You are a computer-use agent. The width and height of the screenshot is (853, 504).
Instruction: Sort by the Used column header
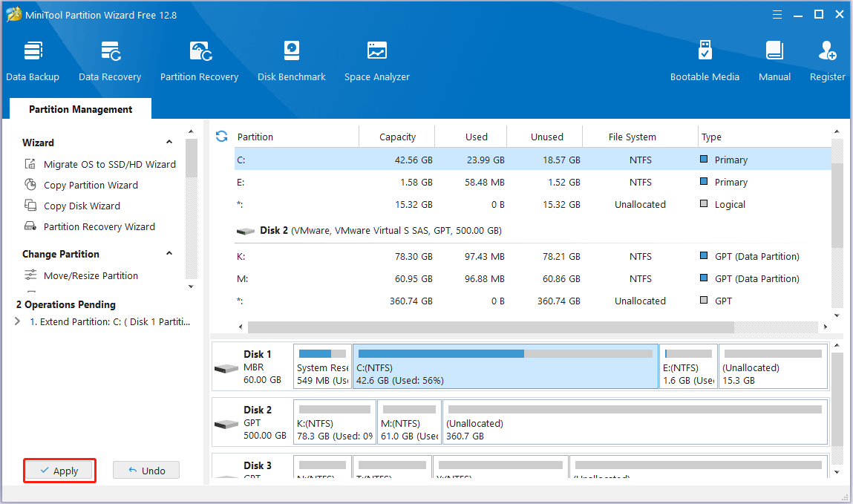(471, 137)
